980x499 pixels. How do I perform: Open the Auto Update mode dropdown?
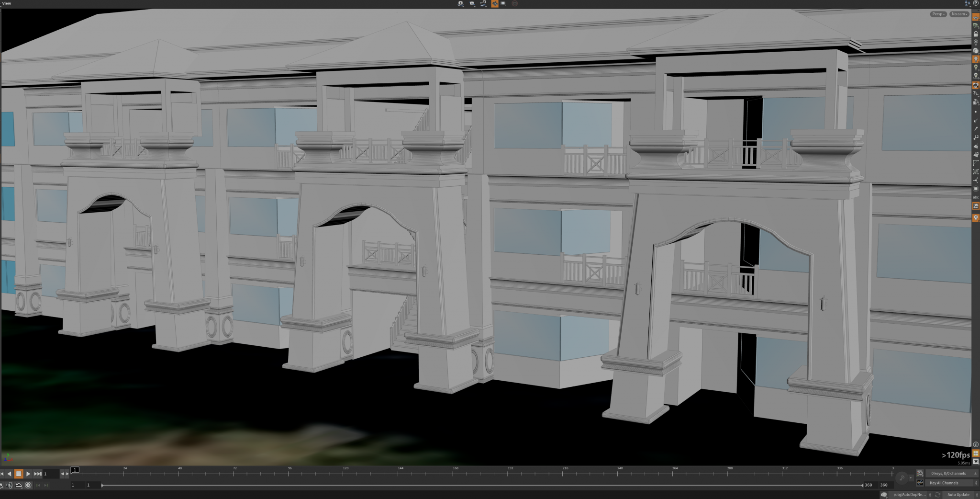[x=960, y=495]
